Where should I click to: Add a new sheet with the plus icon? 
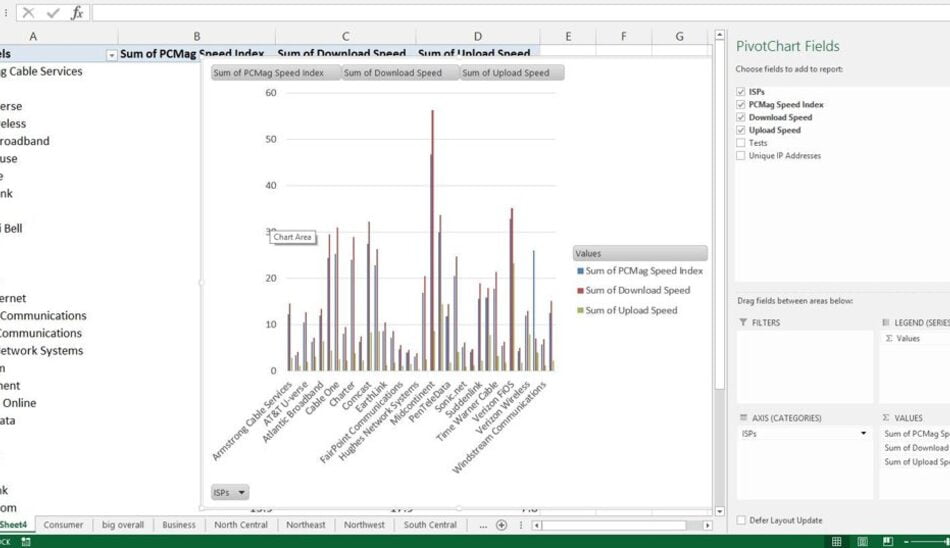tap(501, 525)
